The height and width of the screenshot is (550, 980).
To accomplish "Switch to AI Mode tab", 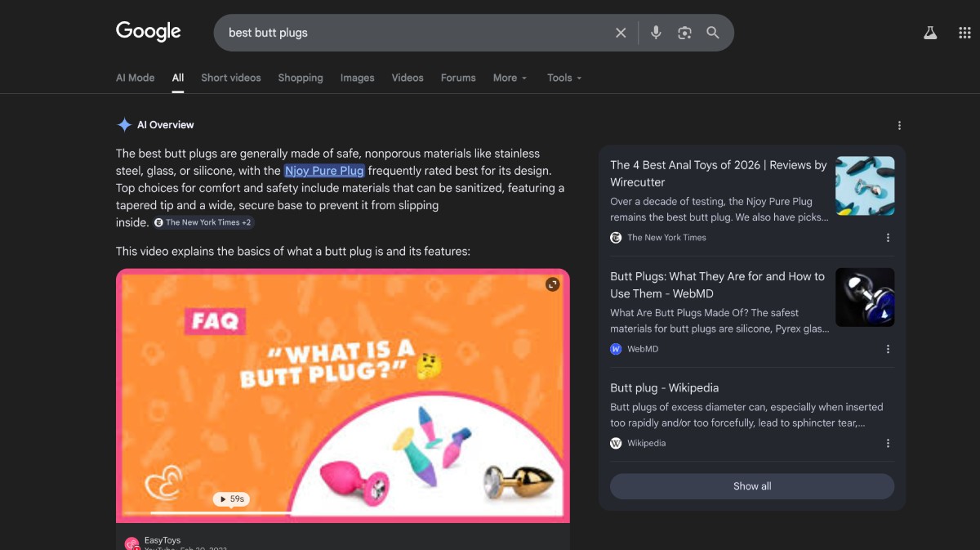I will click(135, 78).
